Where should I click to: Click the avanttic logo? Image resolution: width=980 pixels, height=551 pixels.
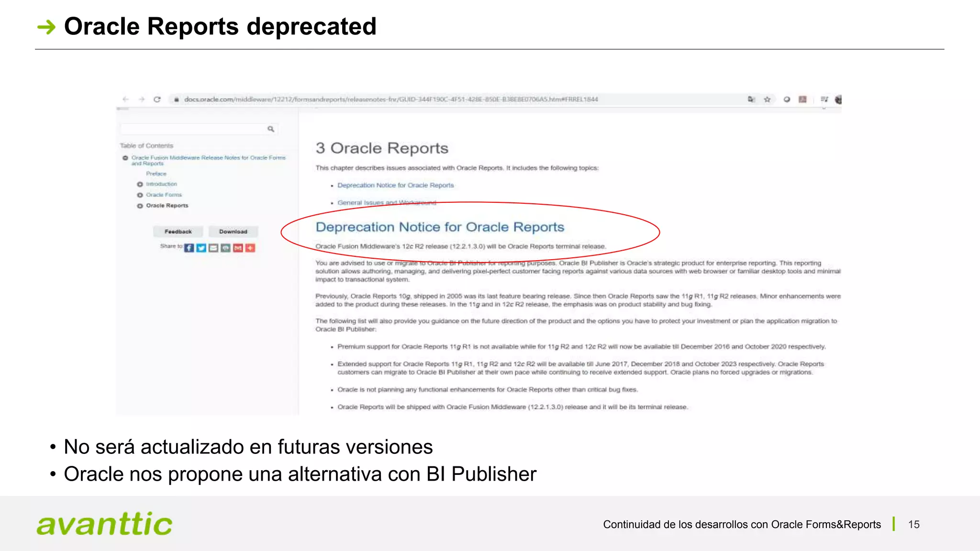pos(104,523)
